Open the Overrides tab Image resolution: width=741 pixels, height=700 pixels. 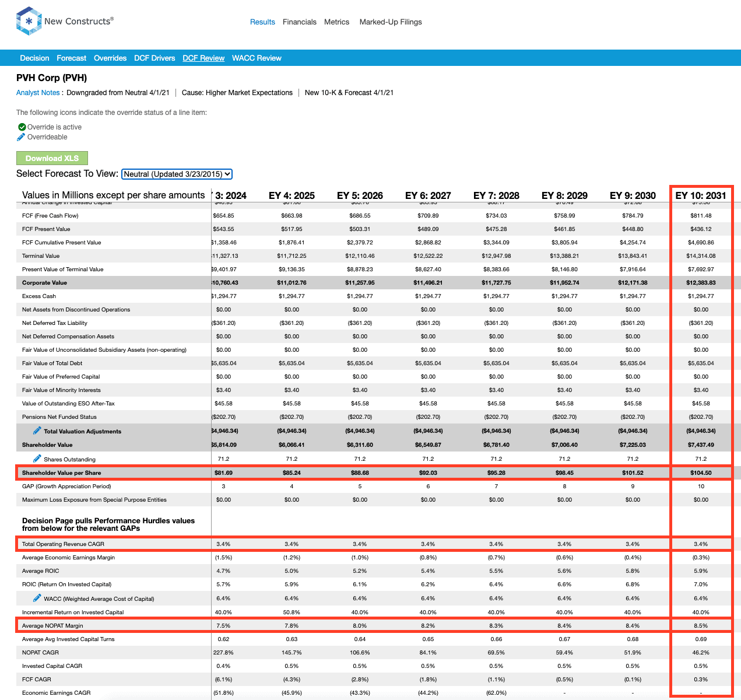tap(110, 58)
